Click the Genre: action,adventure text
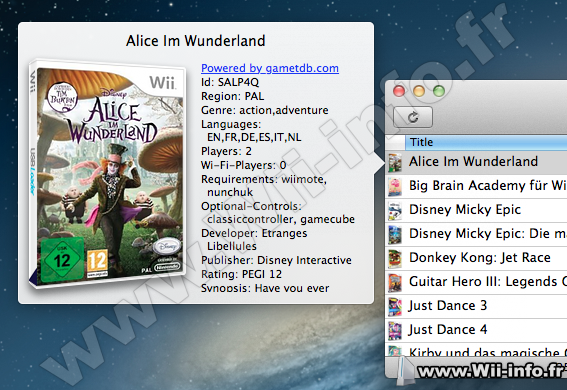This screenshot has height=390, width=567. [265, 110]
